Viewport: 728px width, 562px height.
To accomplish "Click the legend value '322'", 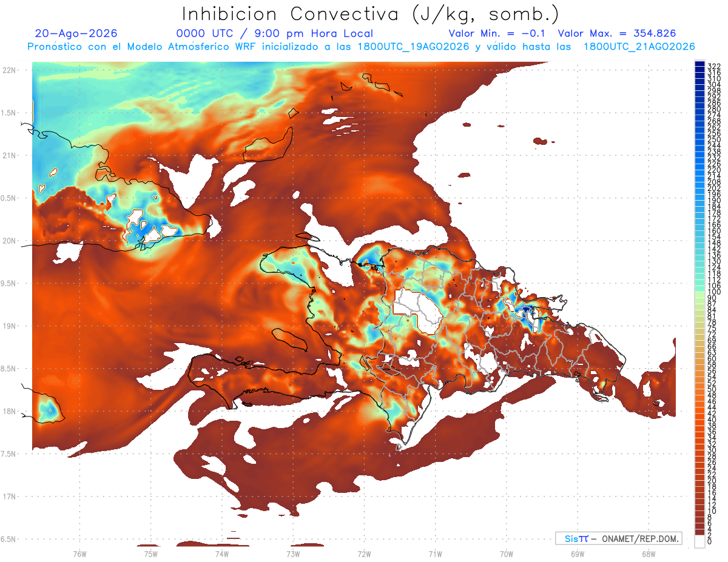I will point(713,66).
